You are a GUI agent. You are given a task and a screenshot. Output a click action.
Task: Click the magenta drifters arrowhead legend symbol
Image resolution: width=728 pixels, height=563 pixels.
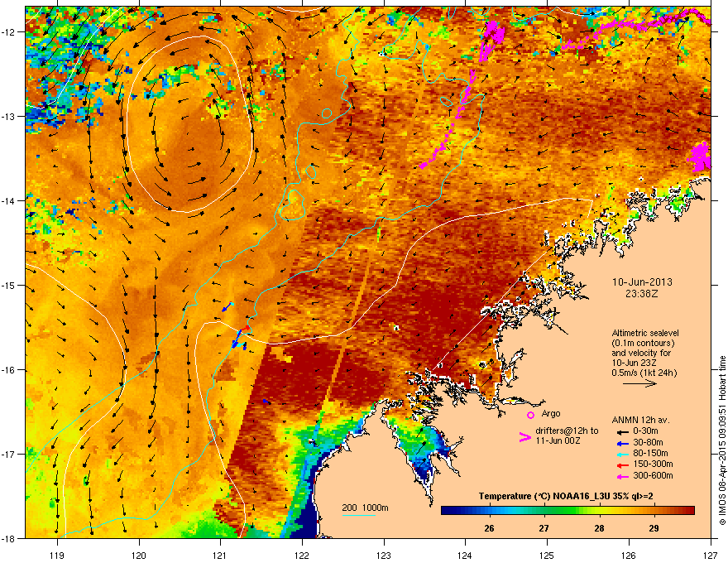(x=524, y=436)
